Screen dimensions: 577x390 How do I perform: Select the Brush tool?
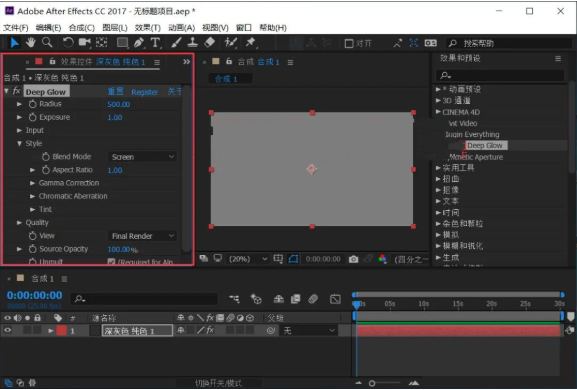pyautogui.click(x=176, y=43)
